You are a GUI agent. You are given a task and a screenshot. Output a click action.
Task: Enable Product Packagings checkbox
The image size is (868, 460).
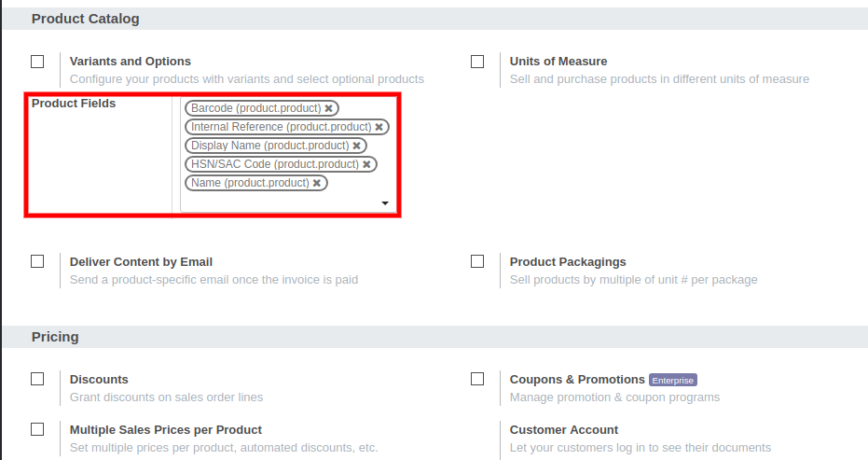[477, 261]
